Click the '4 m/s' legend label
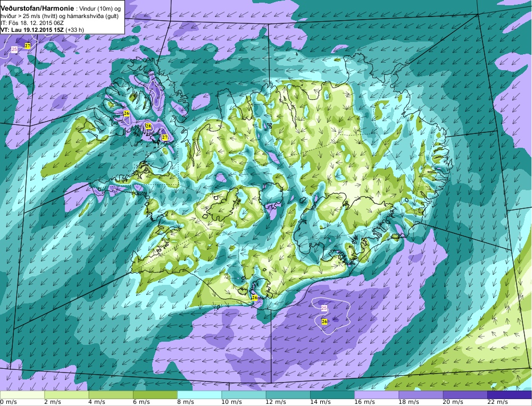 (97, 402)
